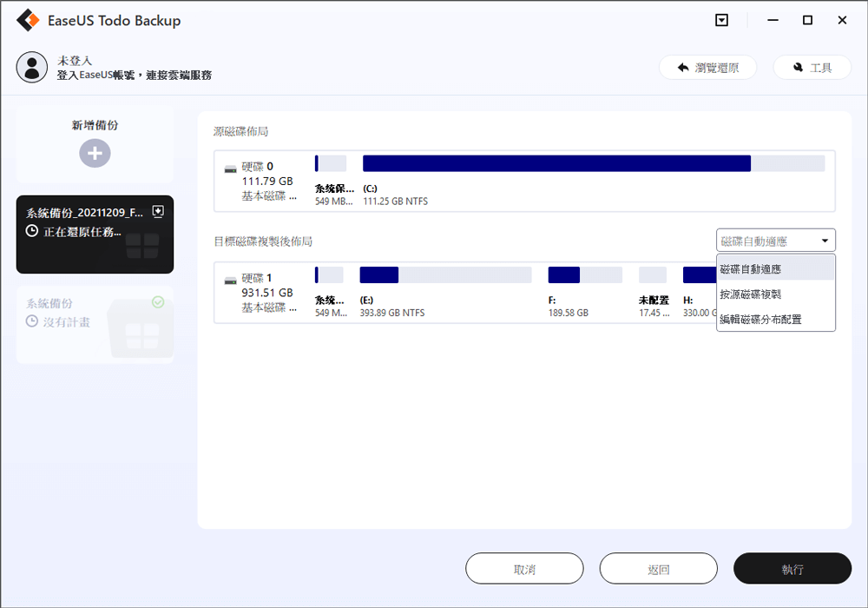Click the 931.51 GB disk size text
868x608 pixels.
coord(266,293)
